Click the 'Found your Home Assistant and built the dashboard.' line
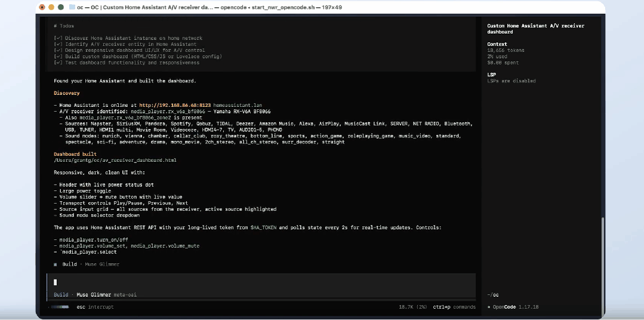 pos(125,81)
